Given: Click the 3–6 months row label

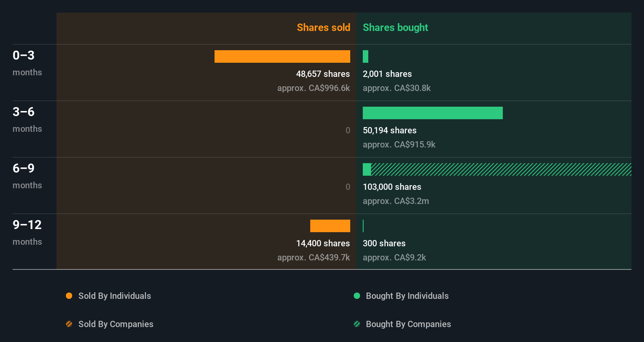Looking at the screenshot, I should pos(27,119).
